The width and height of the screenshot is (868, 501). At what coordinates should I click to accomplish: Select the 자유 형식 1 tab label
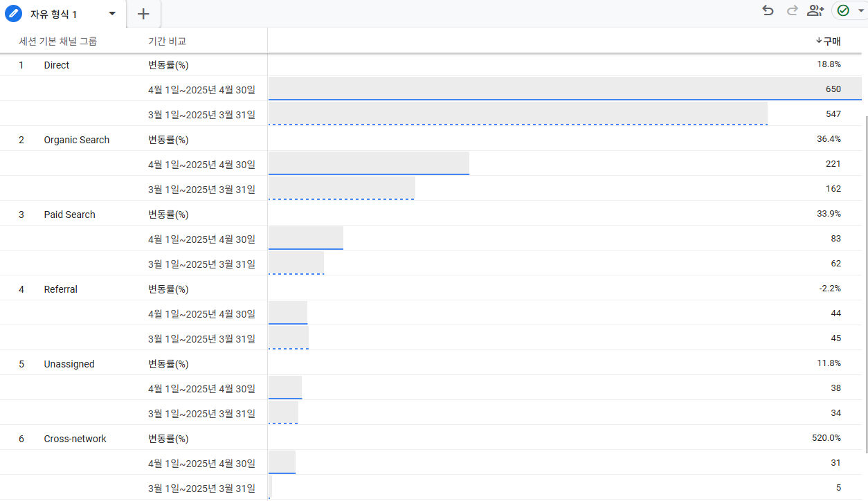coord(53,14)
